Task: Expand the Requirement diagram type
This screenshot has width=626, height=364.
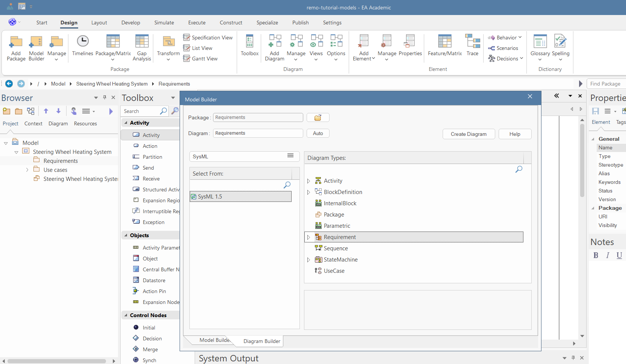Action: click(308, 237)
